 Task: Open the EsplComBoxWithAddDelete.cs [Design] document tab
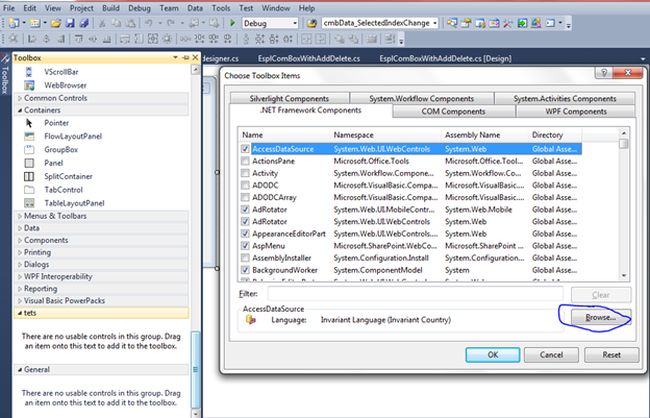(x=445, y=58)
